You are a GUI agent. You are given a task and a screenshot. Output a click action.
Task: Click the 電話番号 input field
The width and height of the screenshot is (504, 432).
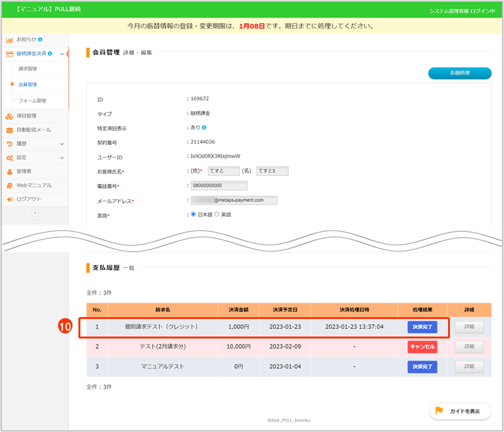(x=219, y=186)
